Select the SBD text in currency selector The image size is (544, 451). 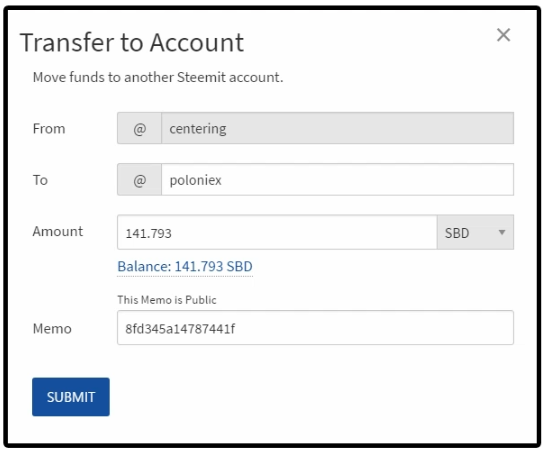[x=457, y=233]
